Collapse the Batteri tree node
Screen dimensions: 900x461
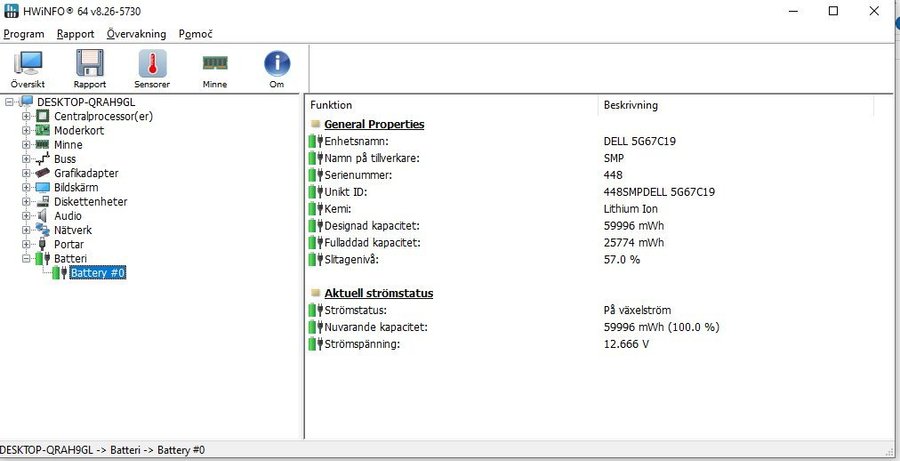[x=26, y=258]
